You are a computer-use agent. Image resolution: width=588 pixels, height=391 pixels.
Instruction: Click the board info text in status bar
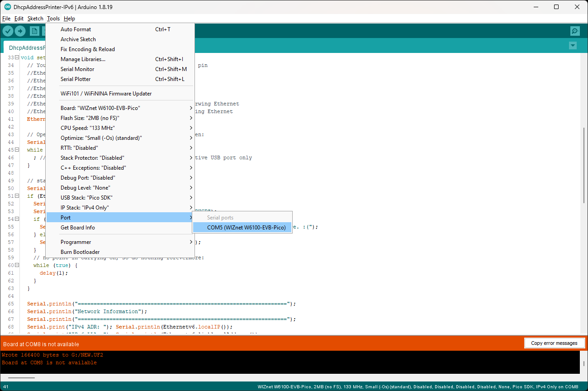click(418, 386)
